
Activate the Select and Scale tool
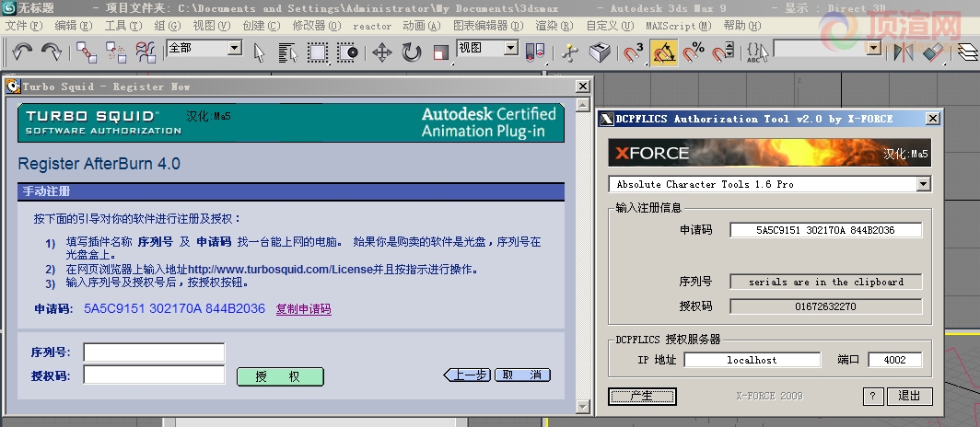pos(440,52)
